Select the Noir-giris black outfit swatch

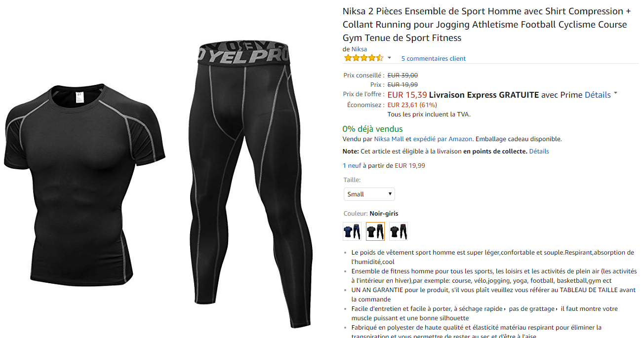pyautogui.click(x=375, y=231)
